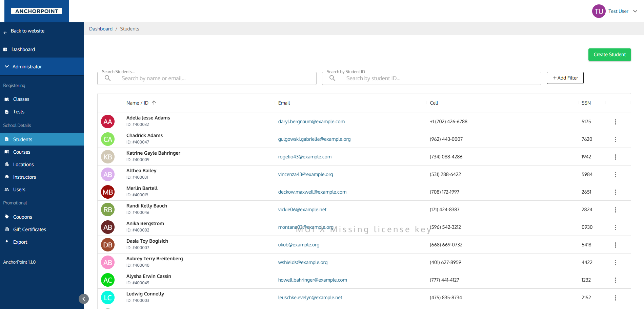Click the Locations building icon
The height and width of the screenshot is (309, 644).
pos(7,164)
